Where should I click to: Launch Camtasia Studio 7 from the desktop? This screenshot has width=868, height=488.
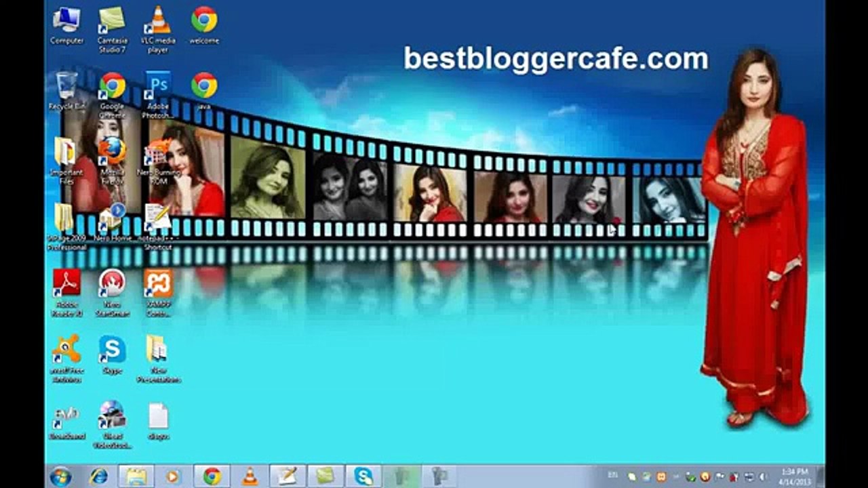tap(112, 30)
